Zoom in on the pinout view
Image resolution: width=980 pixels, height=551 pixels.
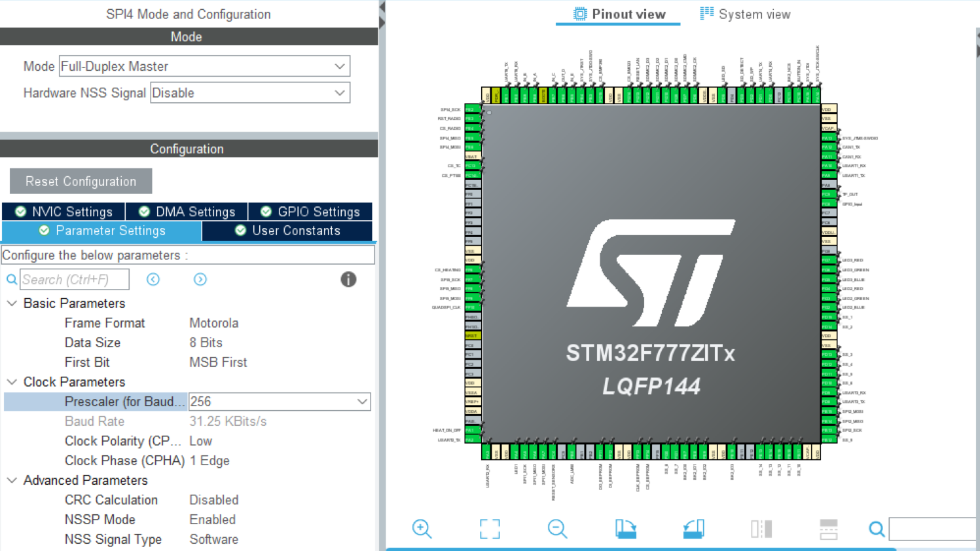pyautogui.click(x=422, y=529)
